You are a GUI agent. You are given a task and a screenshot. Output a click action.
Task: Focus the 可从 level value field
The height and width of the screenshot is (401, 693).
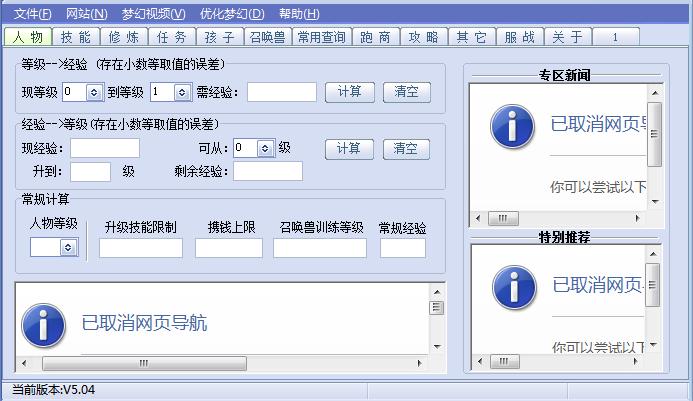(246, 148)
